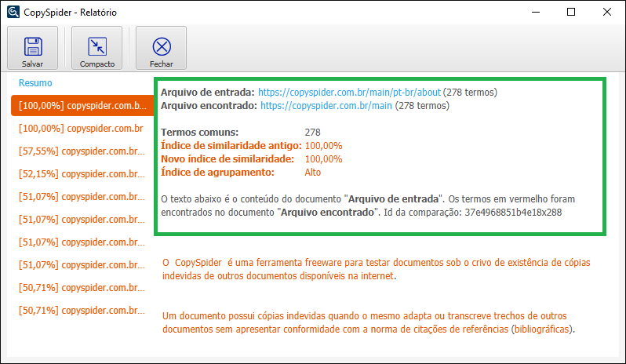Close the CopySpider window with the X

[607, 12]
